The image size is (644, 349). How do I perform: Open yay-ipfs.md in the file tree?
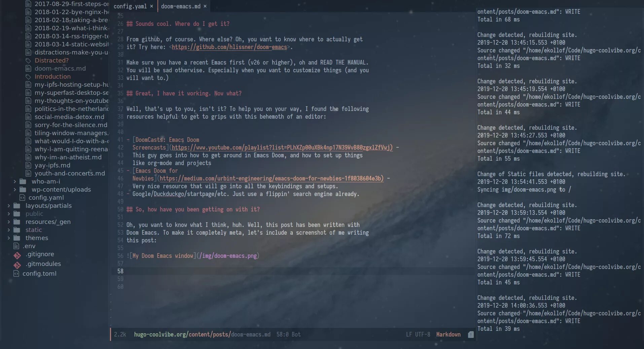coord(52,165)
